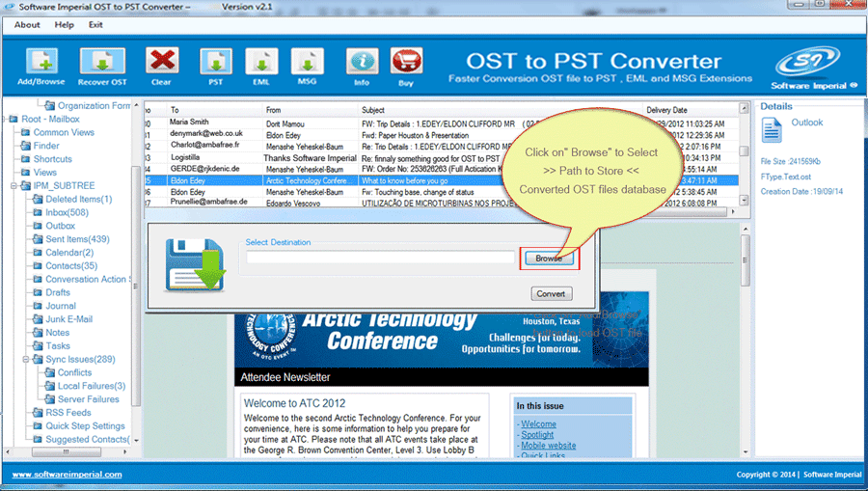Click the Delivery Date column header
This screenshot has height=491, width=868.
pyautogui.click(x=690, y=110)
